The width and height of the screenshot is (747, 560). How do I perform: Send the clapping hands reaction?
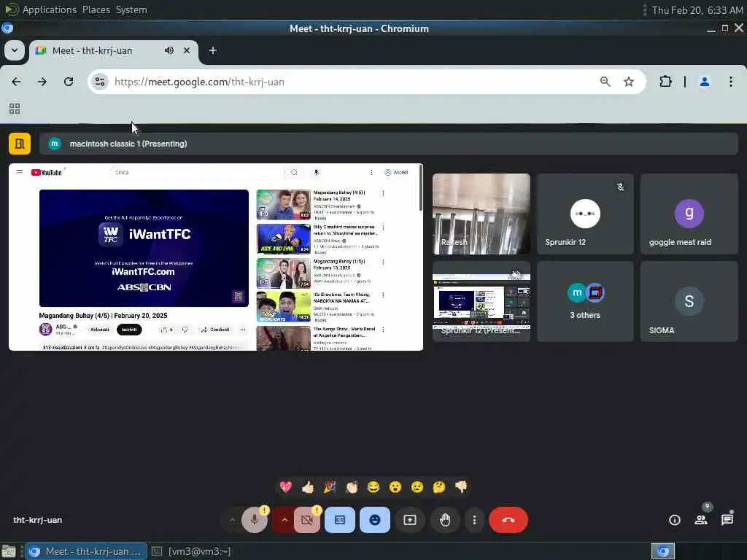pyautogui.click(x=352, y=486)
